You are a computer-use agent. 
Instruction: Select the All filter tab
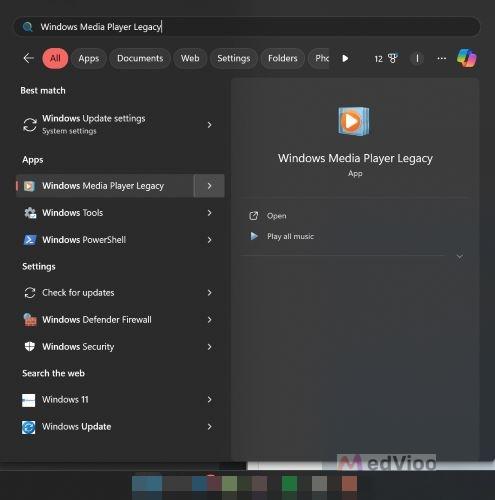(55, 58)
